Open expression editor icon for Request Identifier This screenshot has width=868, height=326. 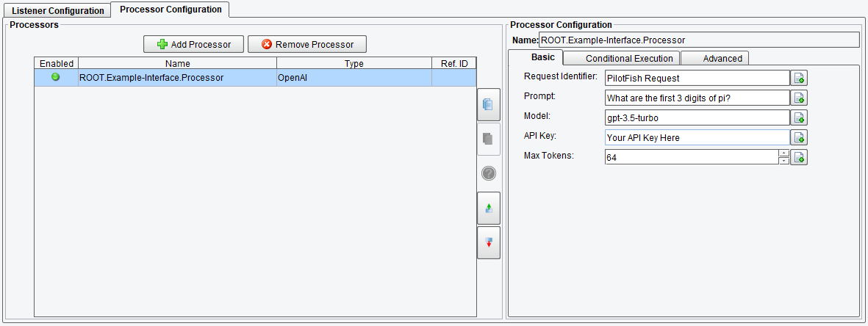click(799, 78)
